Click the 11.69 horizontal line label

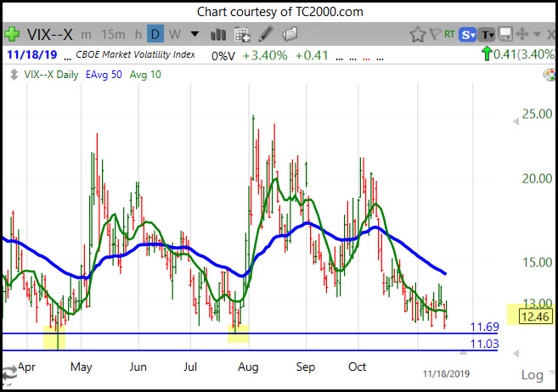(x=484, y=327)
